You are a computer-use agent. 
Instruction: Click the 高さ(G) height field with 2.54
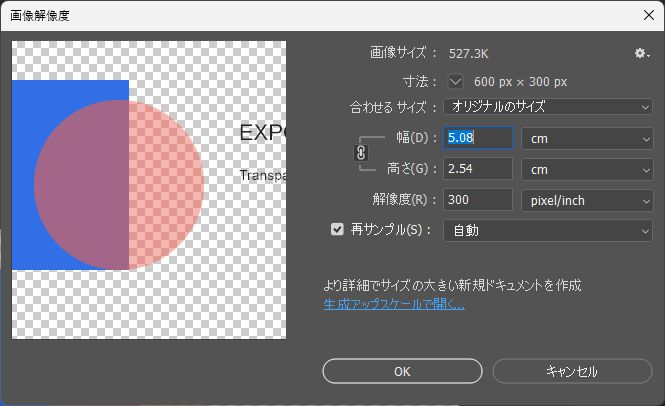478,169
